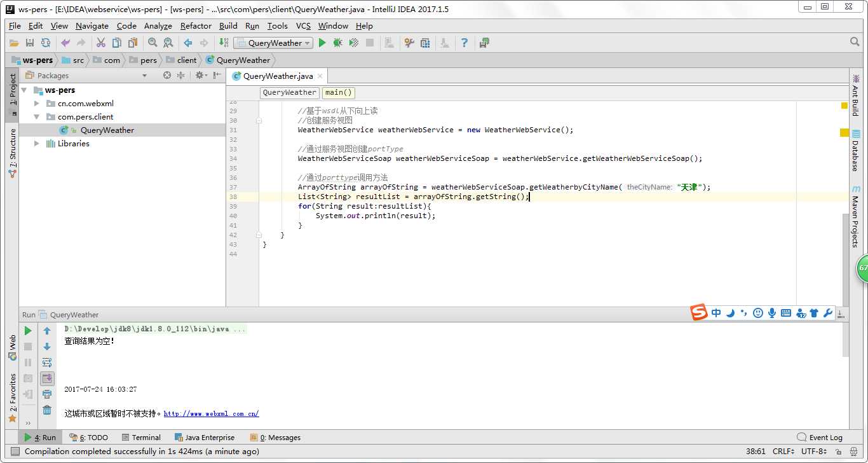Toggle soft-wrap in Run console
Viewport: 868px width, 463px height.
click(47, 363)
